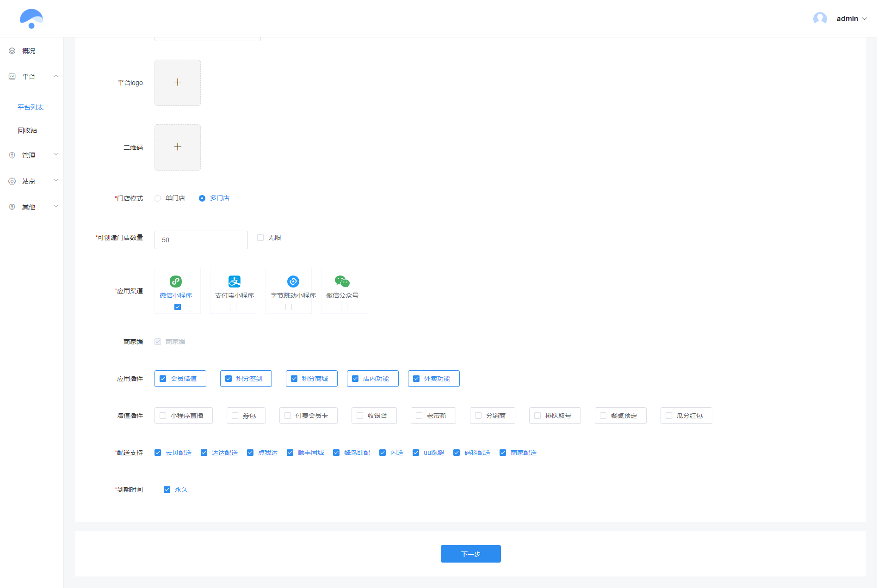Click the WeChat mini program channel icon

click(x=176, y=282)
